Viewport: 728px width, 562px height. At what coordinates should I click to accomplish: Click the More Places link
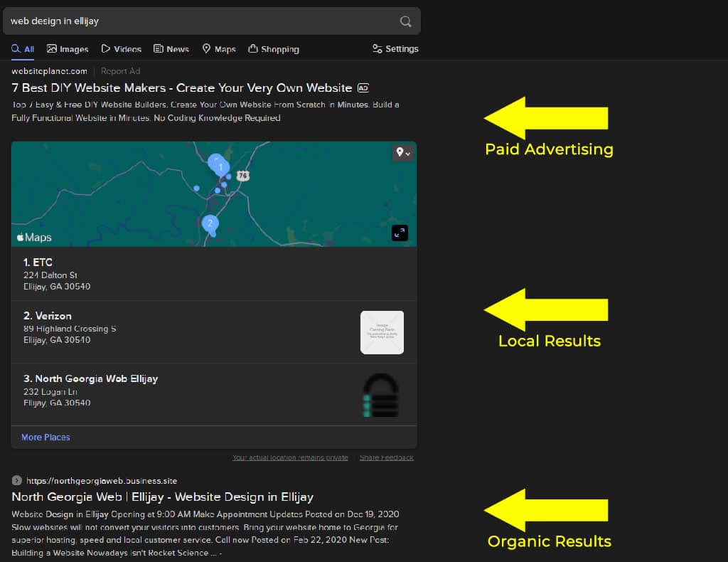click(x=45, y=437)
